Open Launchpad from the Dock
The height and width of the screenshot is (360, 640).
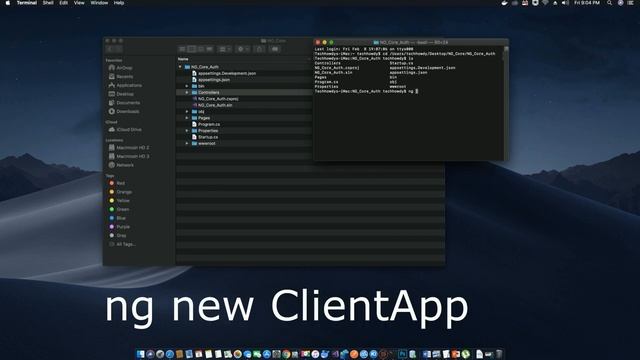pyautogui.click(x=160, y=354)
